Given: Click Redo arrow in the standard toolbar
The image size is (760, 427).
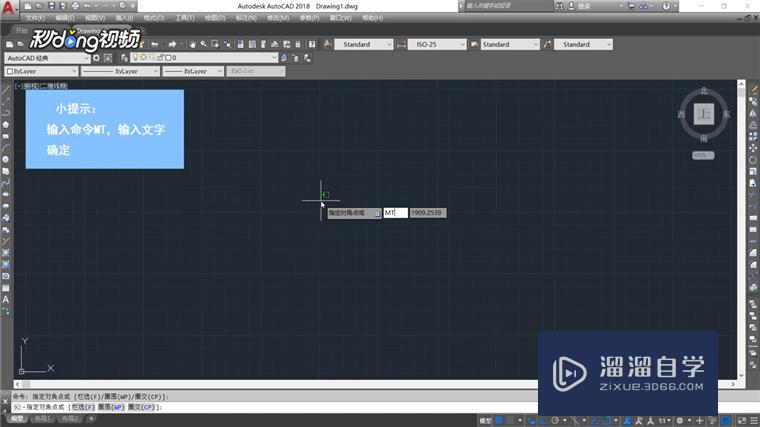Looking at the screenshot, I should click(x=172, y=45).
